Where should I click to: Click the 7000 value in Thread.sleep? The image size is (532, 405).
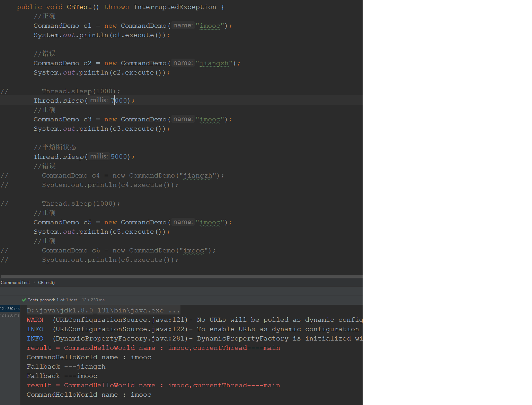(119, 101)
